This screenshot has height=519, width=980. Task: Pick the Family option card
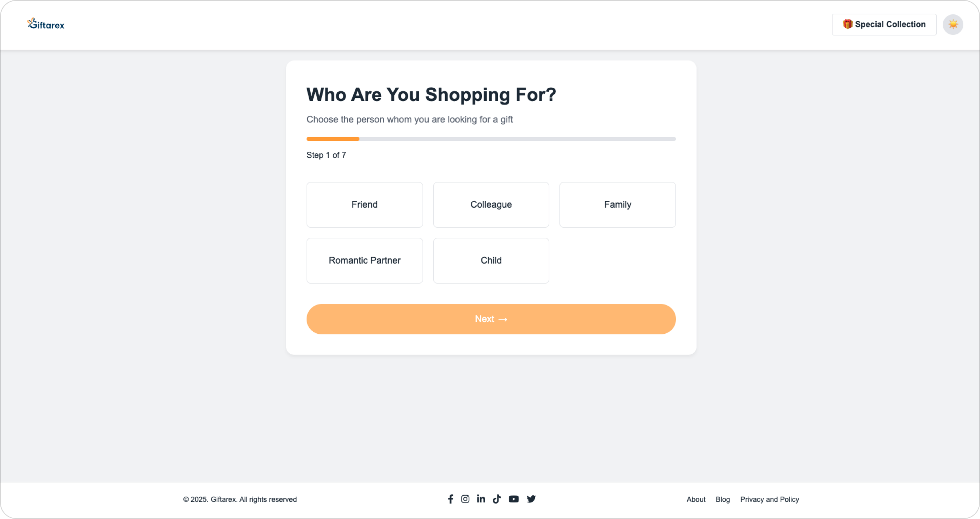pyautogui.click(x=617, y=204)
